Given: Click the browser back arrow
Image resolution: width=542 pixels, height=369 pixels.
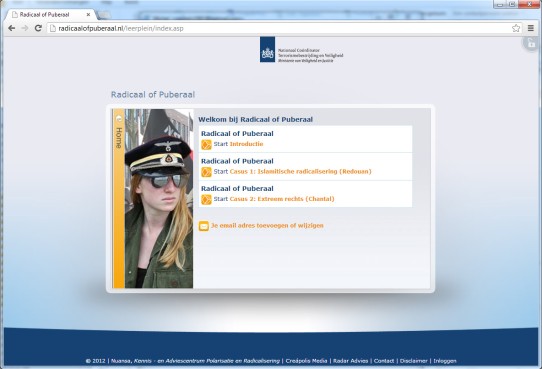Looking at the screenshot, I should click(x=11, y=28).
